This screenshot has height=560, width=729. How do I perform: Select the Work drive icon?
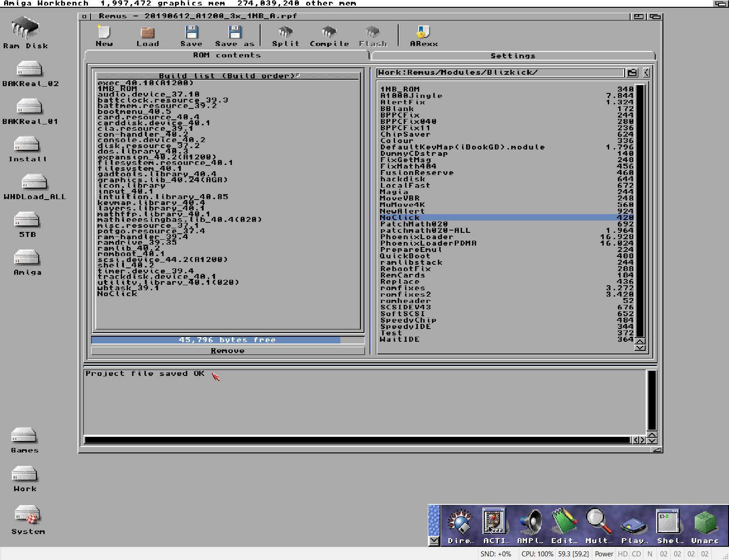[x=25, y=479]
